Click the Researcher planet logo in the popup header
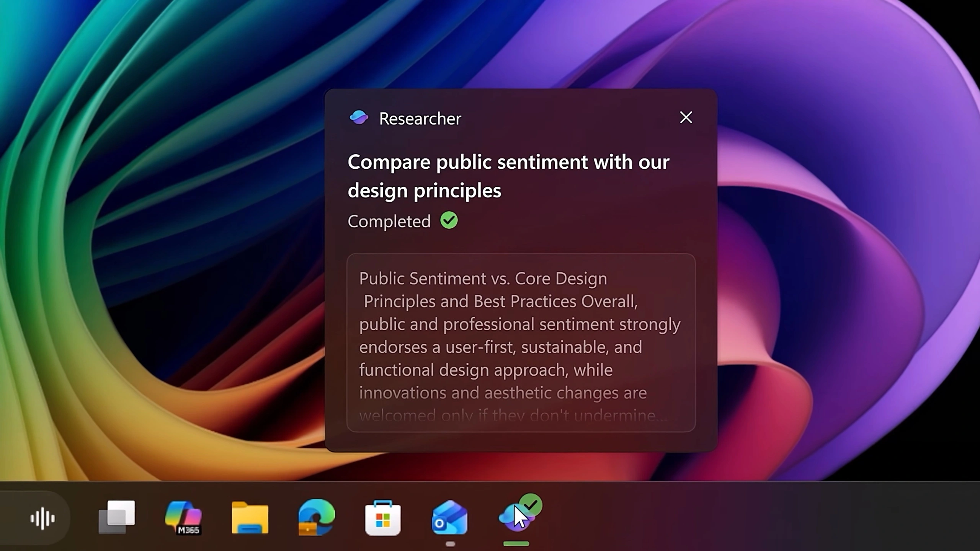The height and width of the screenshot is (551, 980). click(x=359, y=118)
